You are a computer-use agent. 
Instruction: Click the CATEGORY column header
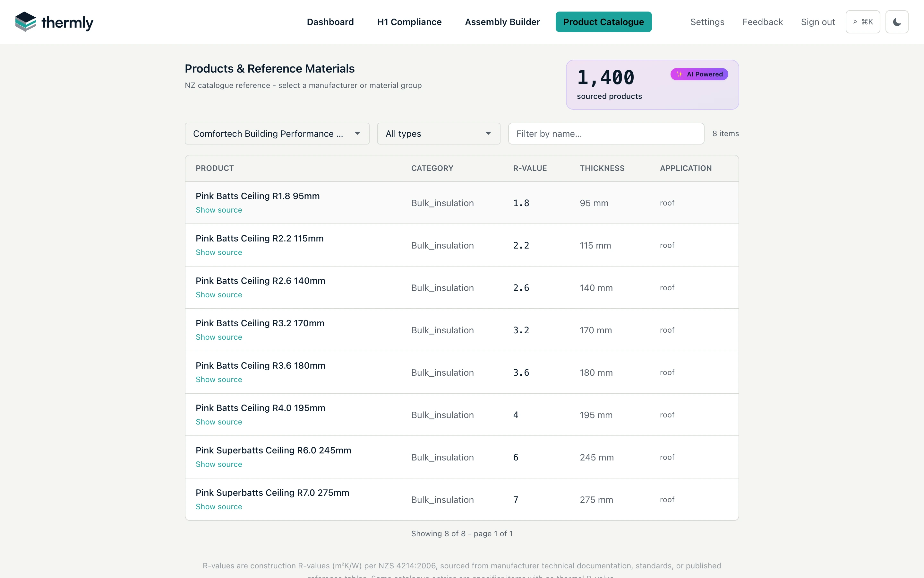click(x=432, y=168)
